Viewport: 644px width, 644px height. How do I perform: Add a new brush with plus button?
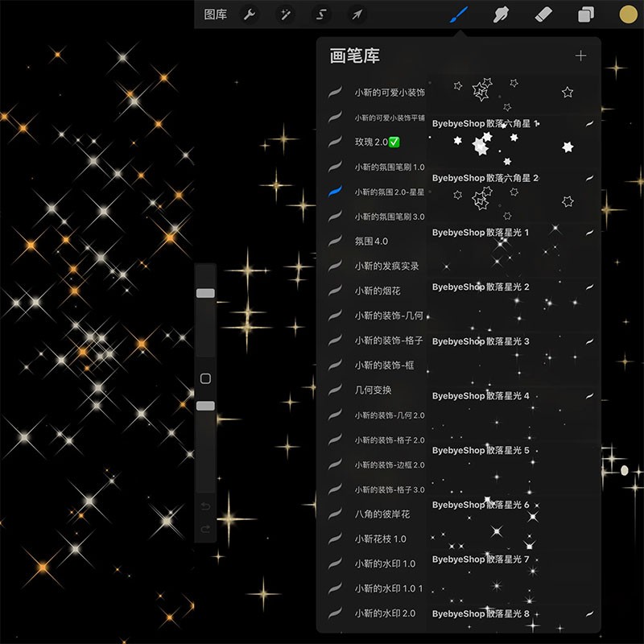point(580,56)
